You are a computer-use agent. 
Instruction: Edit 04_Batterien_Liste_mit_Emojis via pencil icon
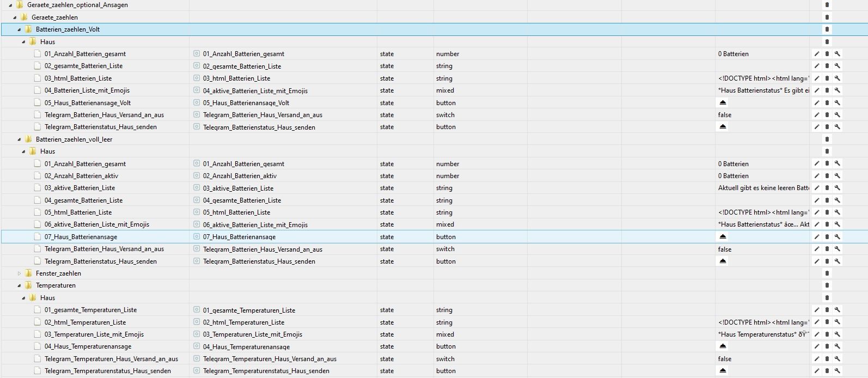click(817, 90)
